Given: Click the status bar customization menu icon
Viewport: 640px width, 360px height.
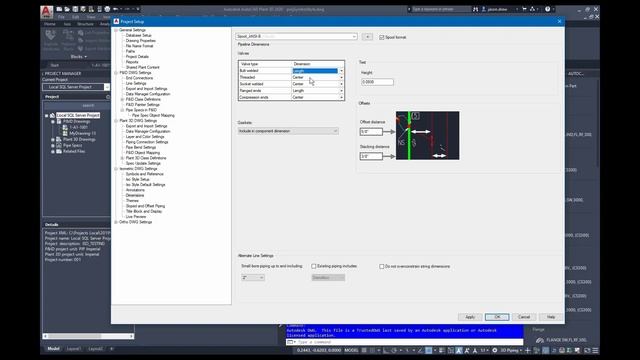Looking at the screenshot, I should pos(596,350).
